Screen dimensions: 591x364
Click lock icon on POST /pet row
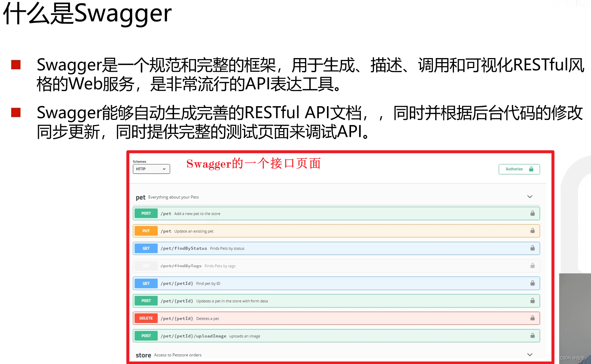[532, 213]
